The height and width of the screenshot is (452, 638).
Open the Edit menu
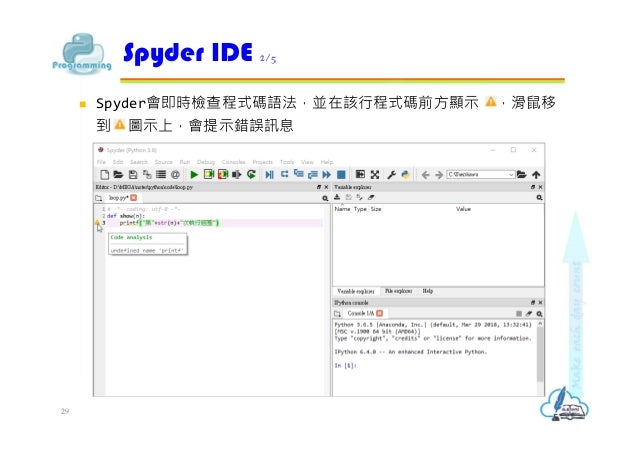tap(118, 162)
